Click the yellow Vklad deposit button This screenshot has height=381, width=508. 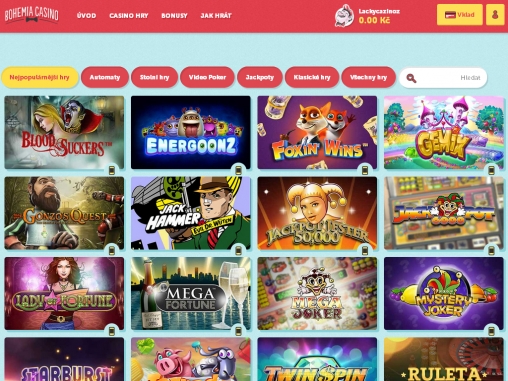tap(460, 15)
